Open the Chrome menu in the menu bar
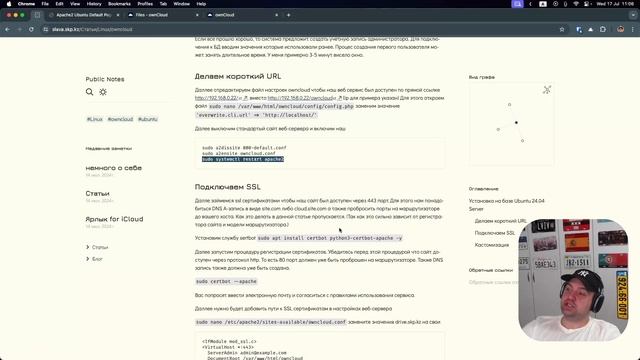The height and width of the screenshot is (360, 640). [x=26, y=4]
